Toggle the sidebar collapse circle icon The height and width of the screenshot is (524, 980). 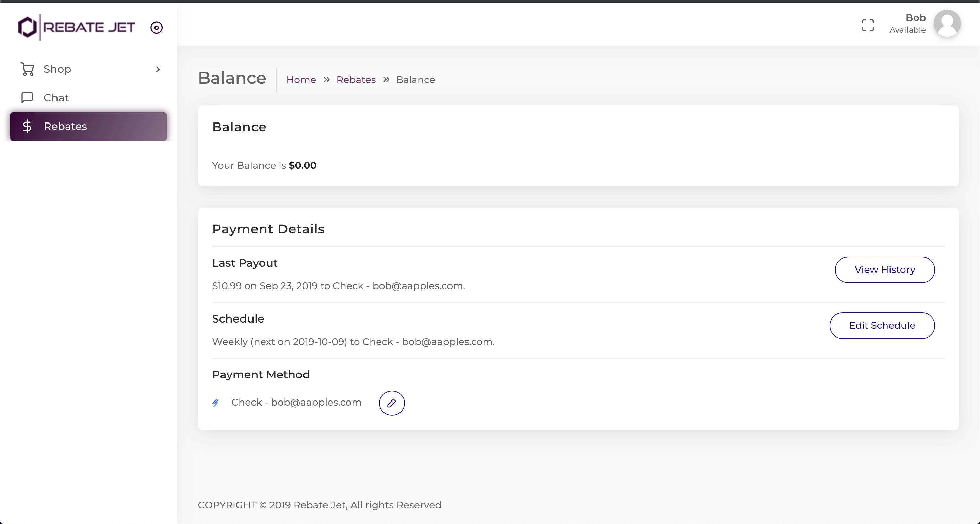[157, 28]
